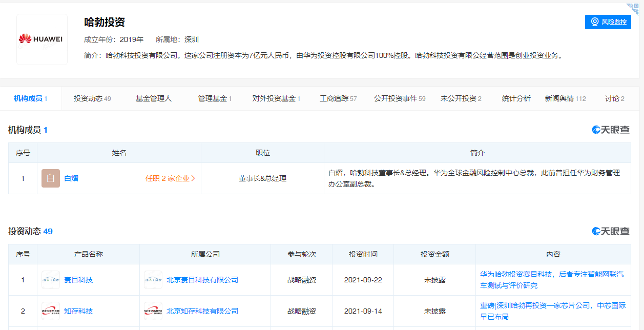Screen dimensions: 644x330
Task: Switch to the 机构成员 tab
Action: click(31, 98)
